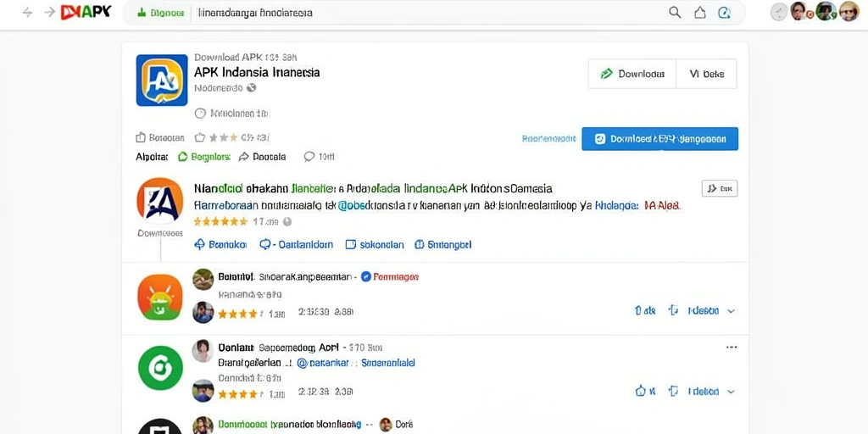The height and width of the screenshot is (434, 868).
Task: Click the Reonenooot link beside blue button
Action: click(548, 139)
